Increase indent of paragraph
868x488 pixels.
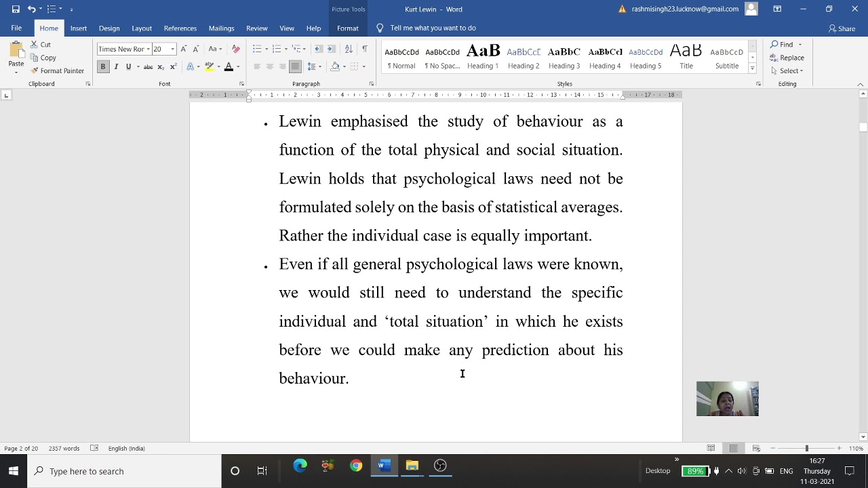coord(330,49)
